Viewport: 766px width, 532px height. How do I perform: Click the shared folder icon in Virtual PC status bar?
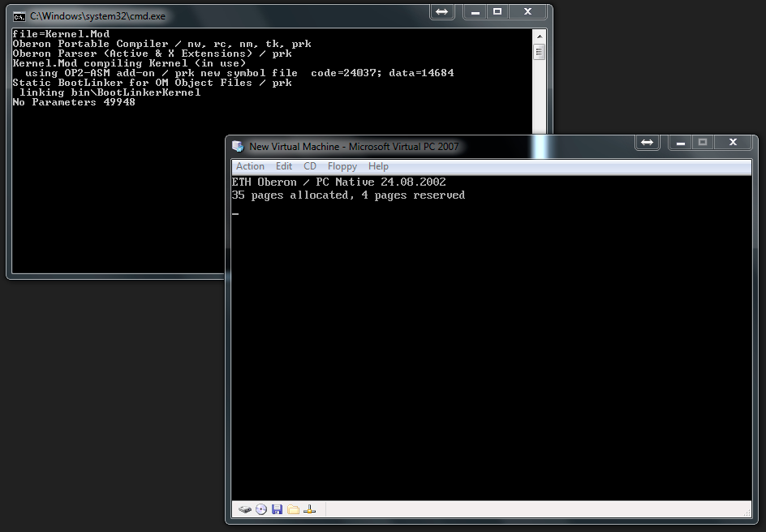click(293, 509)
